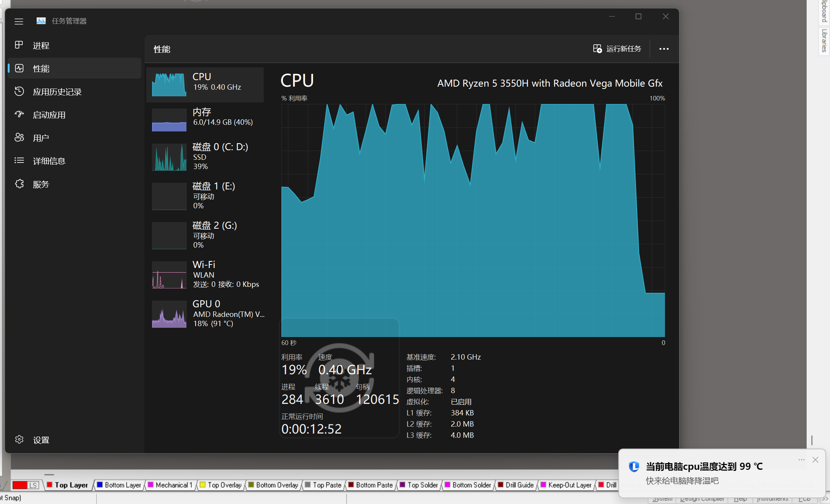This screenshot has height=504, width=830.
Task: Switch to Keep-Out Layer tab
Action: 567,485
